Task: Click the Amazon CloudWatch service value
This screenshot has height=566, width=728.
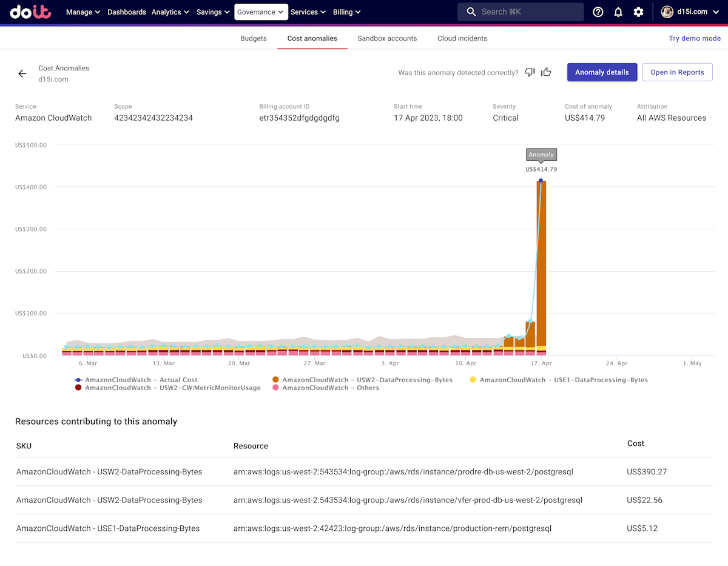Action: (x=53, y=118)
